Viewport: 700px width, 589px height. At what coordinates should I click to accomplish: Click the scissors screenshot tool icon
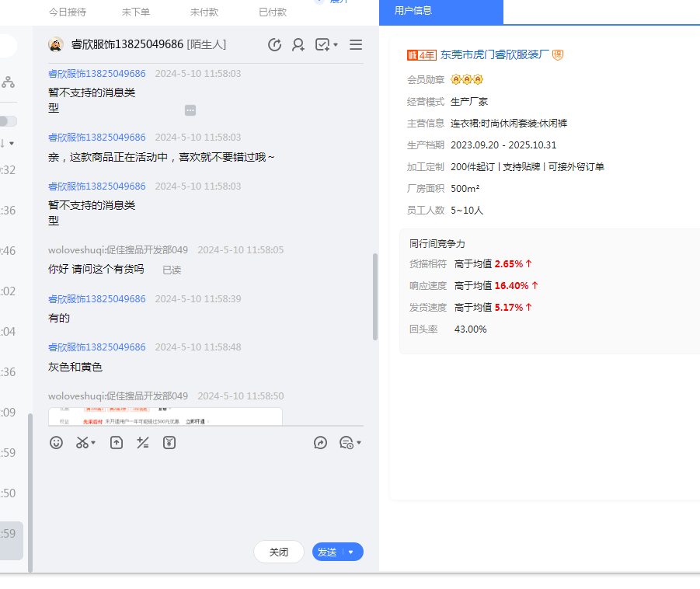(82, 443)
